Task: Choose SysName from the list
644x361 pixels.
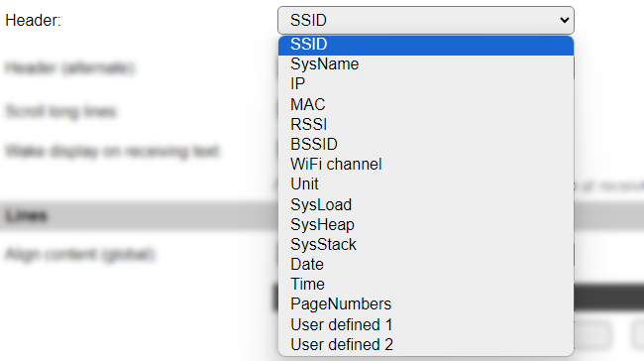Action: coord(426,64)
